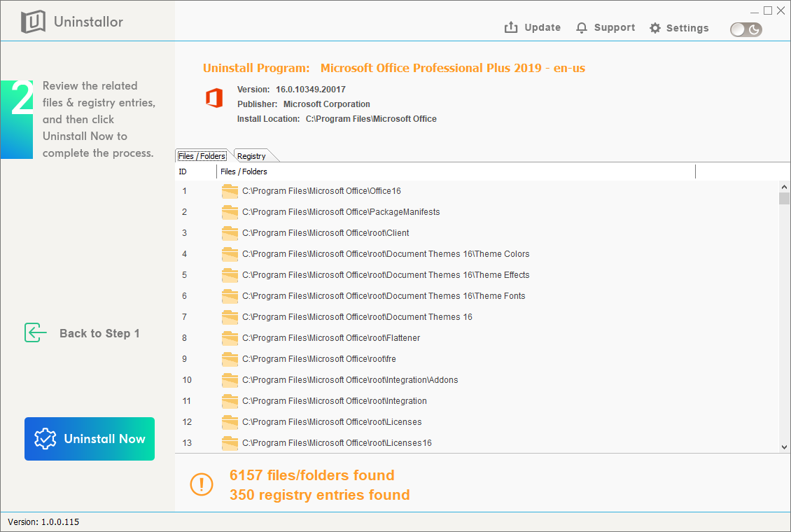
Task: Click folder icon for Theme Colors row
Action: 230,254
